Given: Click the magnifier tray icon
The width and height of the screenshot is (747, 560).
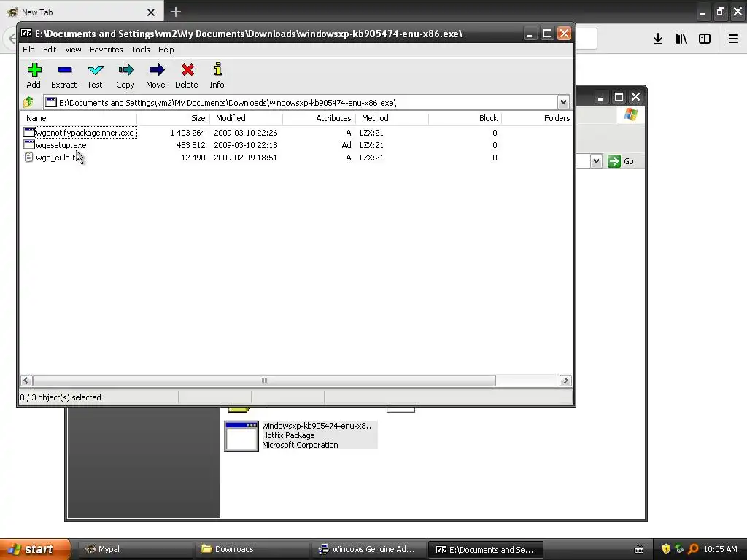Looking at the screenshot, I should coord(693,549).
